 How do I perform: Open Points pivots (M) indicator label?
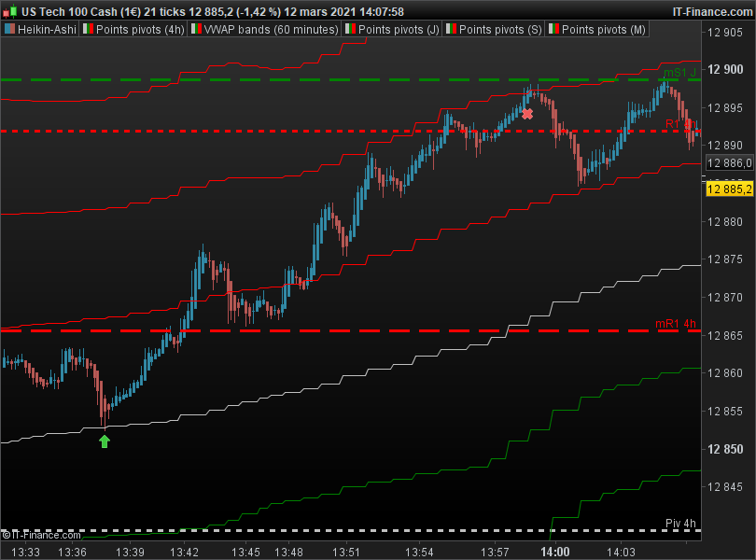(x=603, y=30)
